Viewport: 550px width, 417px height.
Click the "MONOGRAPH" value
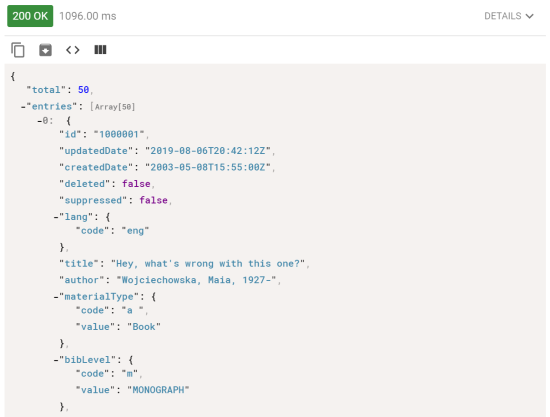(158, 390)
